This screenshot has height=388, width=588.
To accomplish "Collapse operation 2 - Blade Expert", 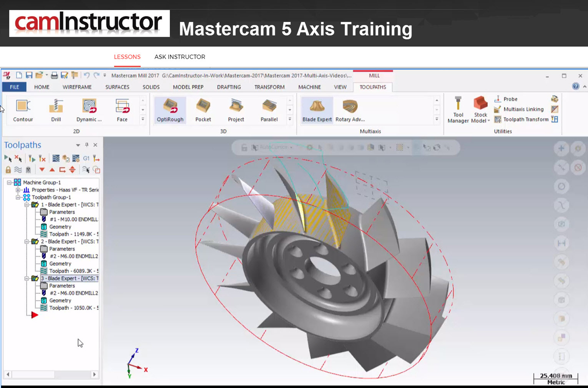I will pyautogui.click(x=27, y=242).
